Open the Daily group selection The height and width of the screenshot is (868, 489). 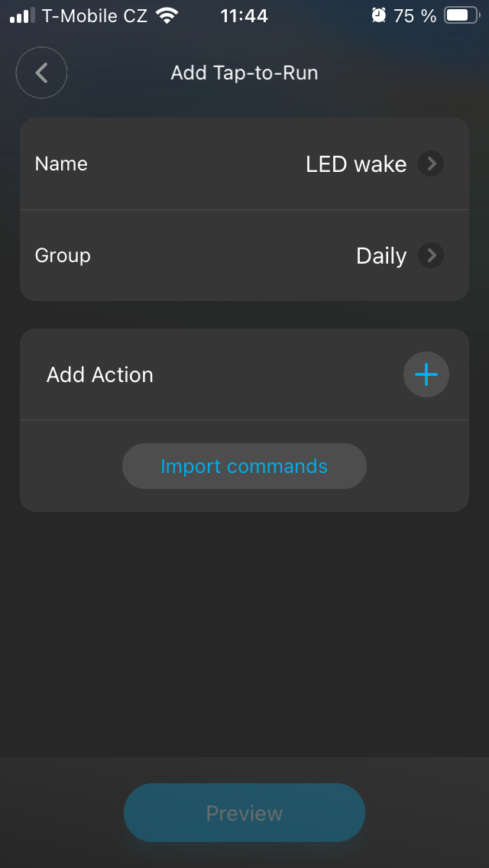[381, 256]
